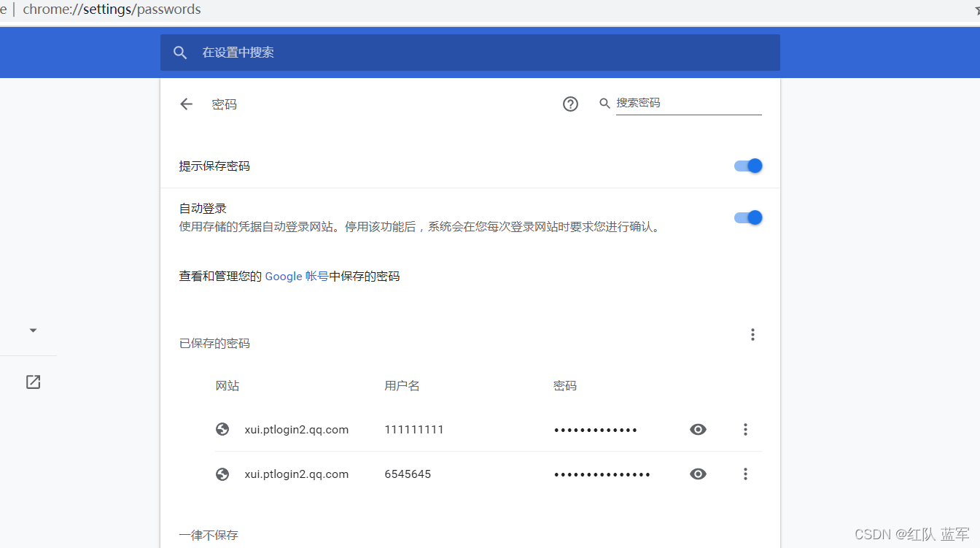Open the password help question mark icon
This screenshot has width=980, height=548.
pos(570,104)
